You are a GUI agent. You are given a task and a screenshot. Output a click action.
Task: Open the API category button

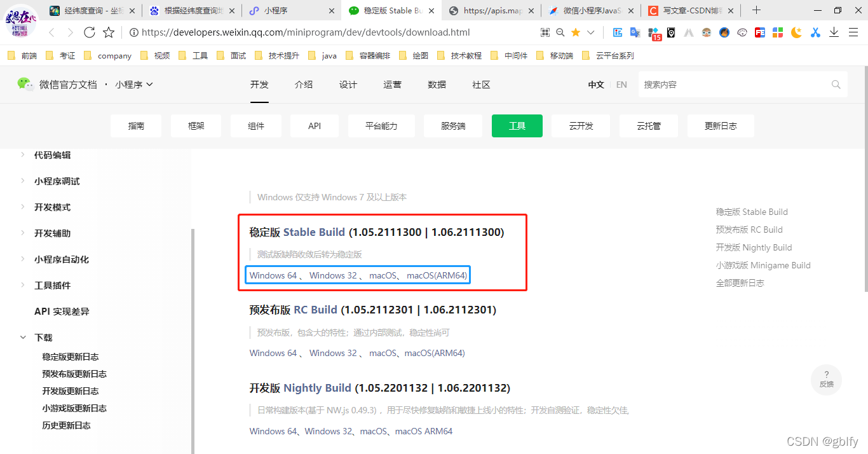click(315, 126)
